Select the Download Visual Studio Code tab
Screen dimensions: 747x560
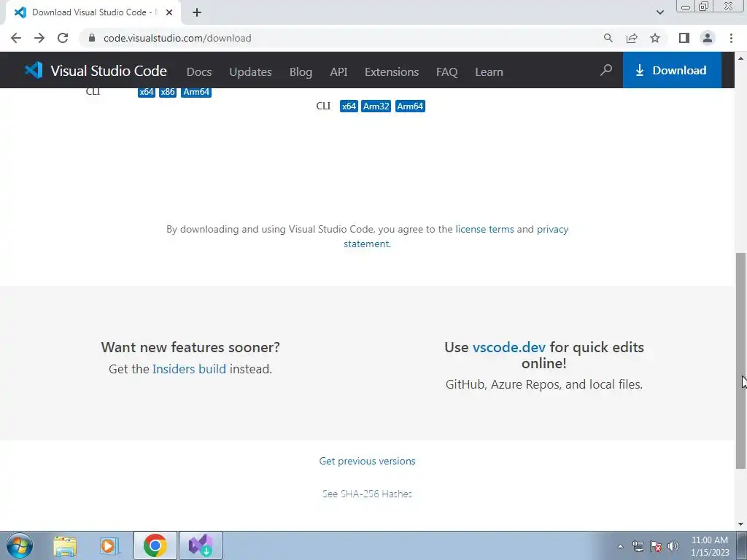pyautogui.click(x=93, y=12)
